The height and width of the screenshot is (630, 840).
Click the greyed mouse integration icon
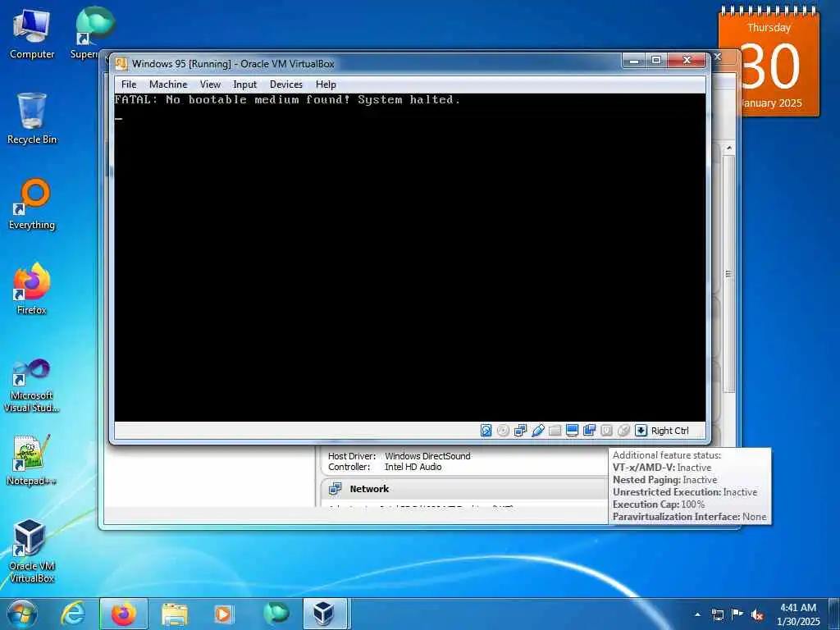tap(623, 431)
